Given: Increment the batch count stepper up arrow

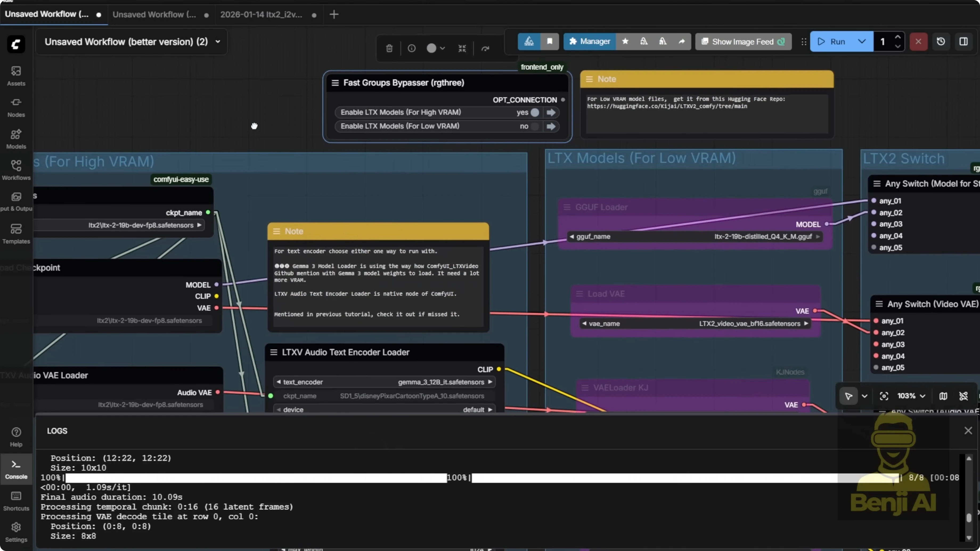Looking at the screenshot, I should pos(898,37).
